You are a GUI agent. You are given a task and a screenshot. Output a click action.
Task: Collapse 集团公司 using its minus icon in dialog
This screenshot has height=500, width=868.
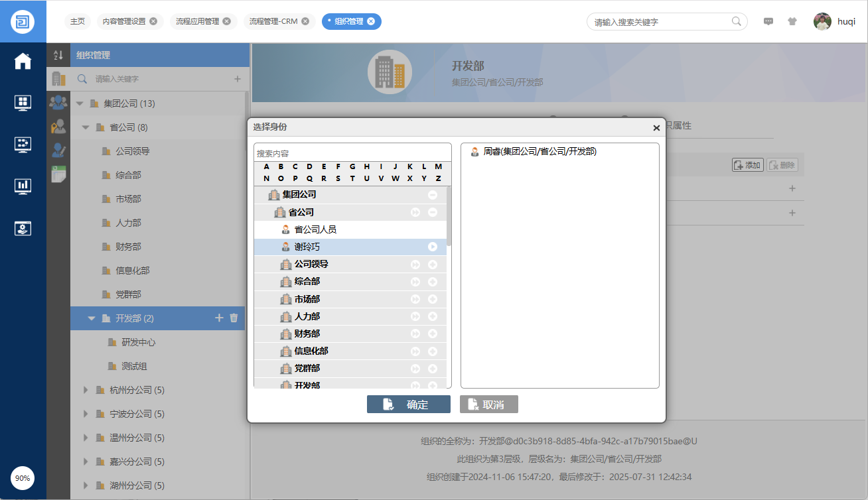[433, 195]
